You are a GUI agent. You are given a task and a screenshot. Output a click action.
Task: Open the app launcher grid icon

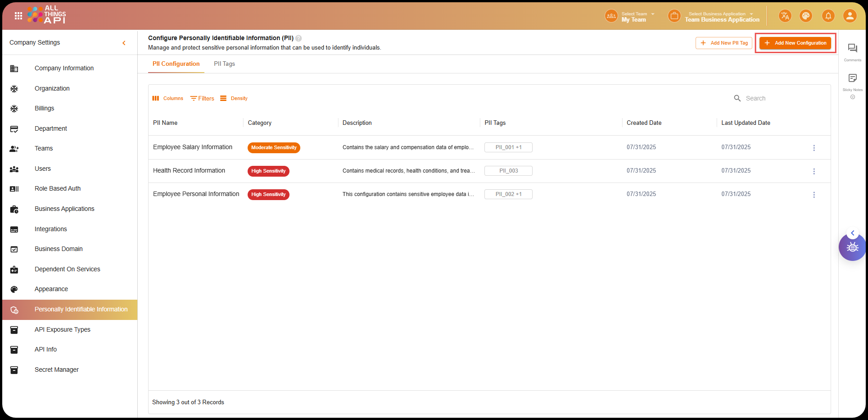(x=18, y=16)
